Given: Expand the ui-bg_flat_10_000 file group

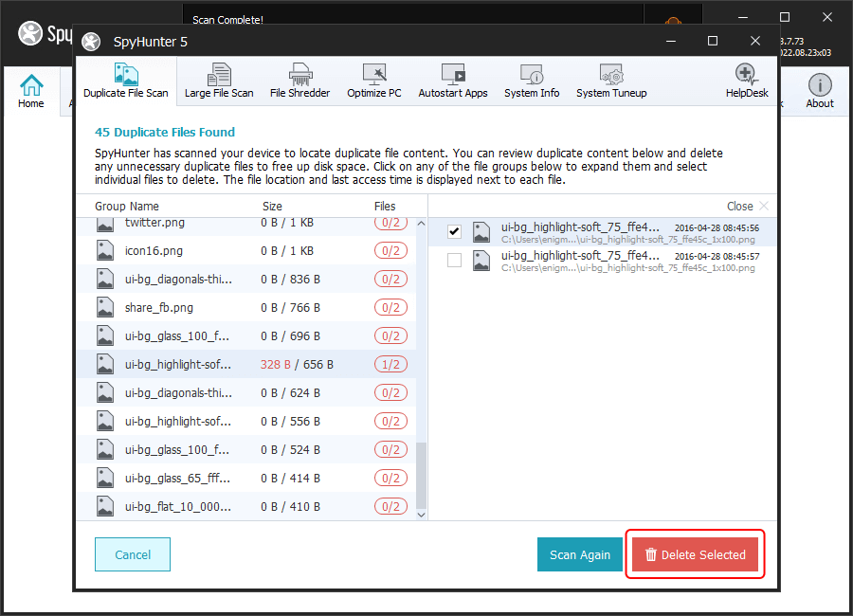Looking at the screenshot, I should 178,507.
